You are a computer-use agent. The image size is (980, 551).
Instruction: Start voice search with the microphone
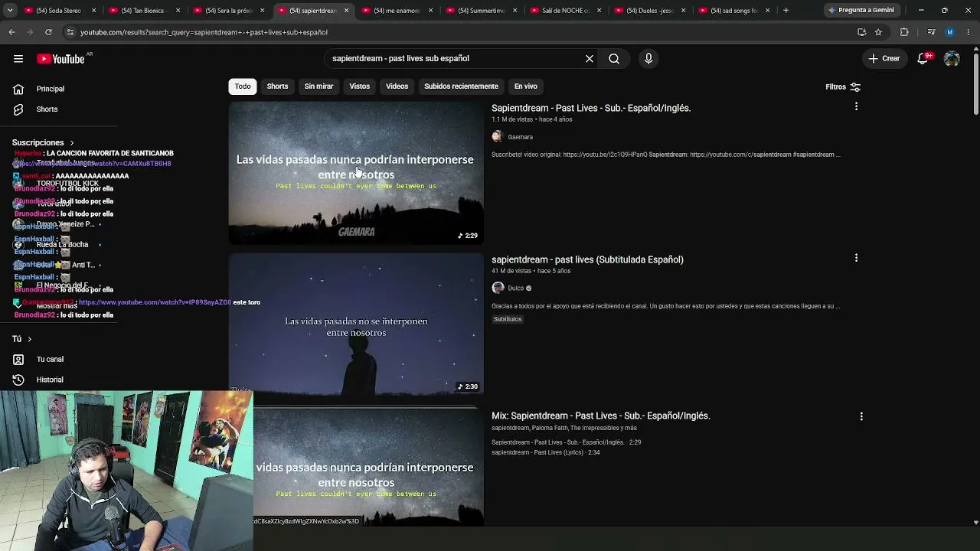click(648, 58)
